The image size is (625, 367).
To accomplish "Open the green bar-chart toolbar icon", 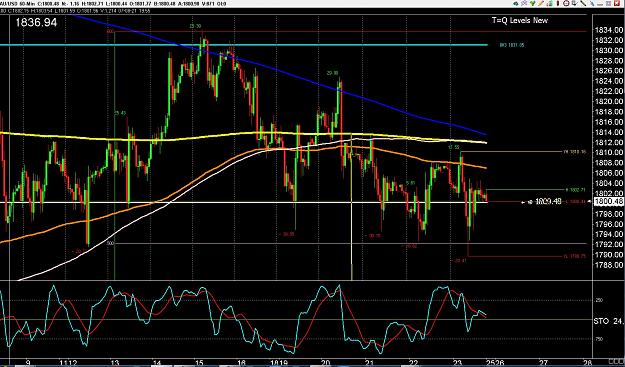I will pos(550,4).
